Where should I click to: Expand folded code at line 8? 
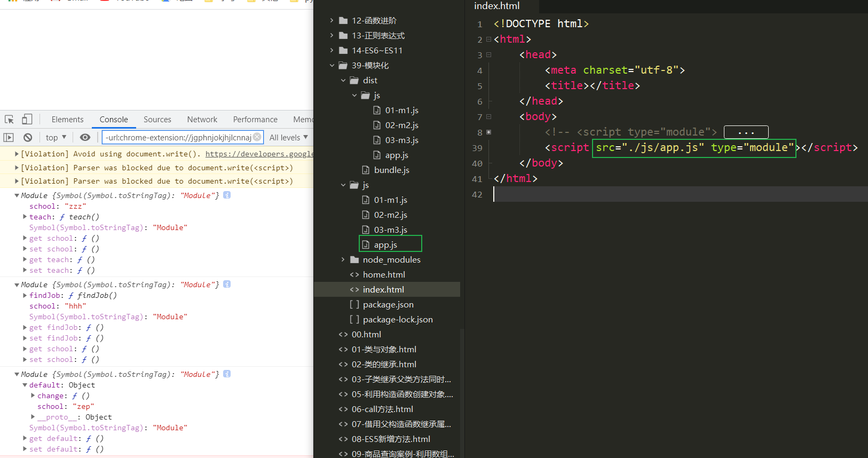(488, 132)
